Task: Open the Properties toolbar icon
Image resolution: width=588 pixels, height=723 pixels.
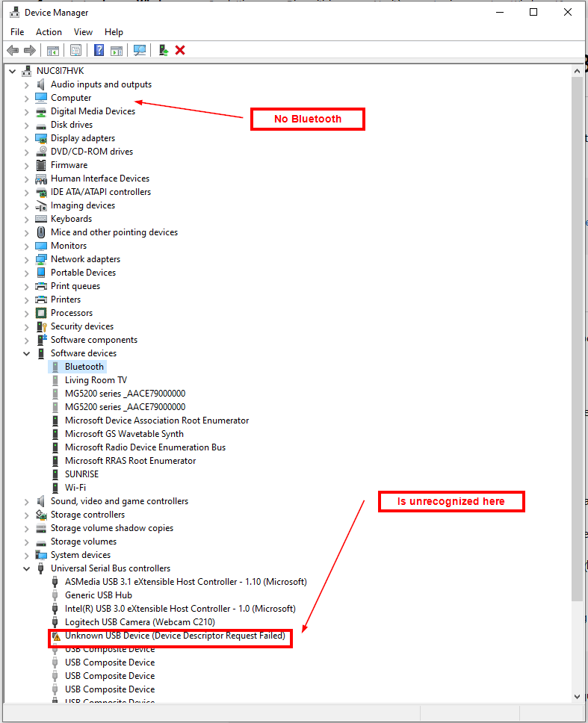Action: [75, 50]
